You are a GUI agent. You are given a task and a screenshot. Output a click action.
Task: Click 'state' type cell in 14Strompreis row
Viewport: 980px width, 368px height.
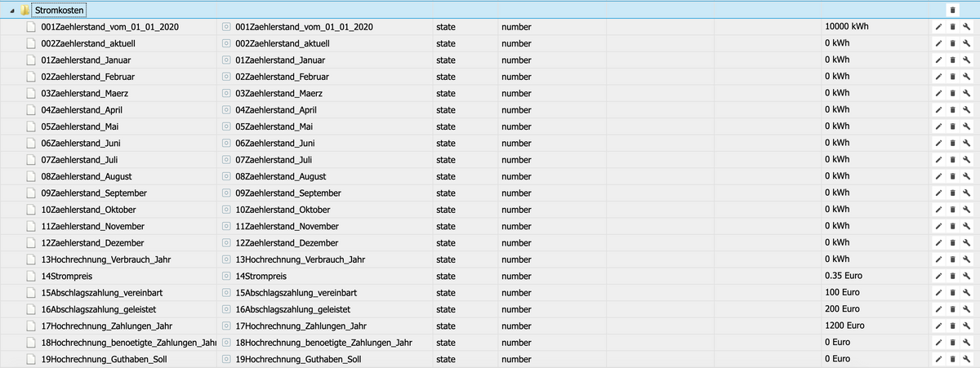coord(464,276)
